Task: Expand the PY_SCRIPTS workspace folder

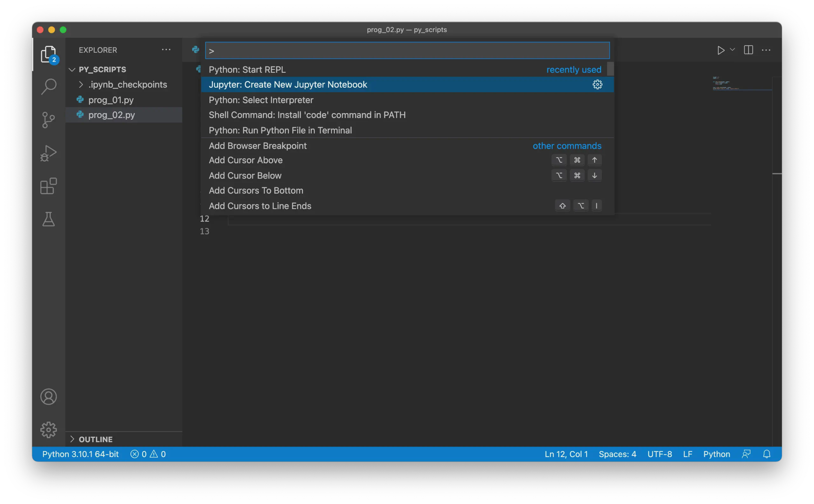Action: [x=71, y=69]
